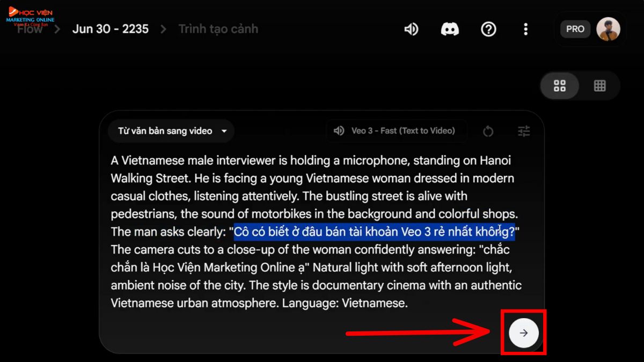Switch to the small dense grid view

coord(600,86)
